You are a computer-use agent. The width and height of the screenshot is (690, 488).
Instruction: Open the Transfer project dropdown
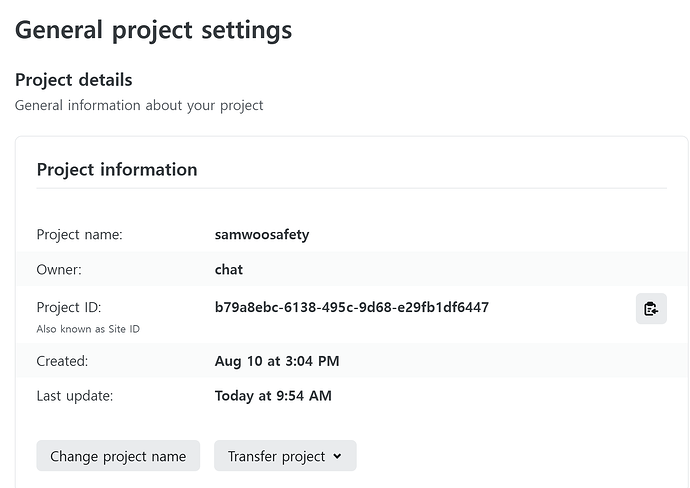pyautogui.click(x=284, y=456)
